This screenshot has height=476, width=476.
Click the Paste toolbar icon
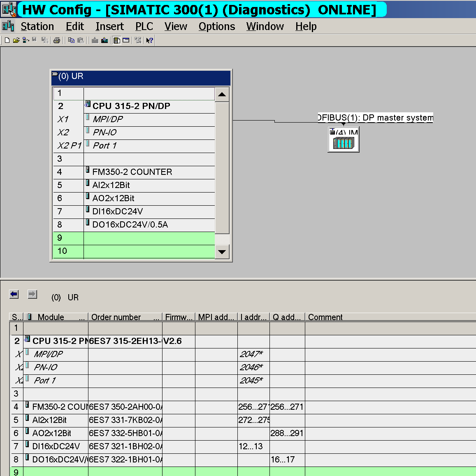point(81,40)
